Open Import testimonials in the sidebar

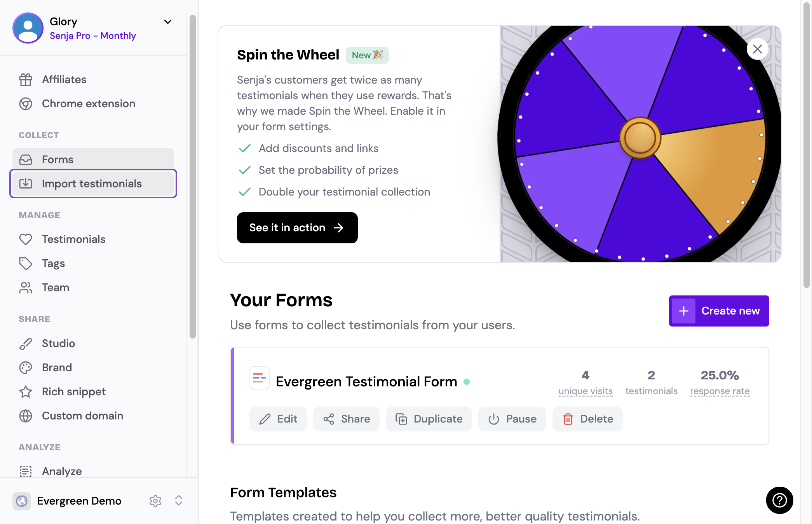(x=93, y=183)
